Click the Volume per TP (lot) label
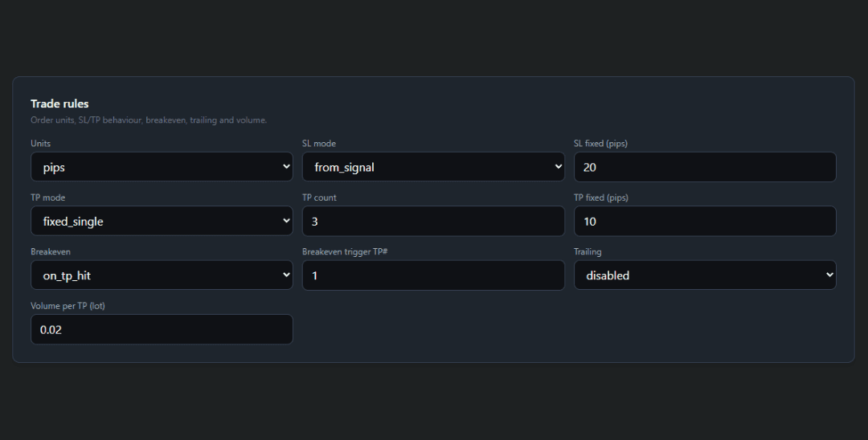Screen dimensions: 868x440 (x=68, y=306)
